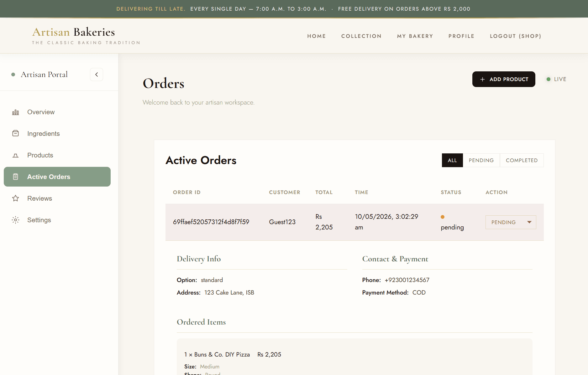Viewport: 588px width, 375px height.
Task: Click the Artisan Bakeries logo
Action: tap(86, 36)
